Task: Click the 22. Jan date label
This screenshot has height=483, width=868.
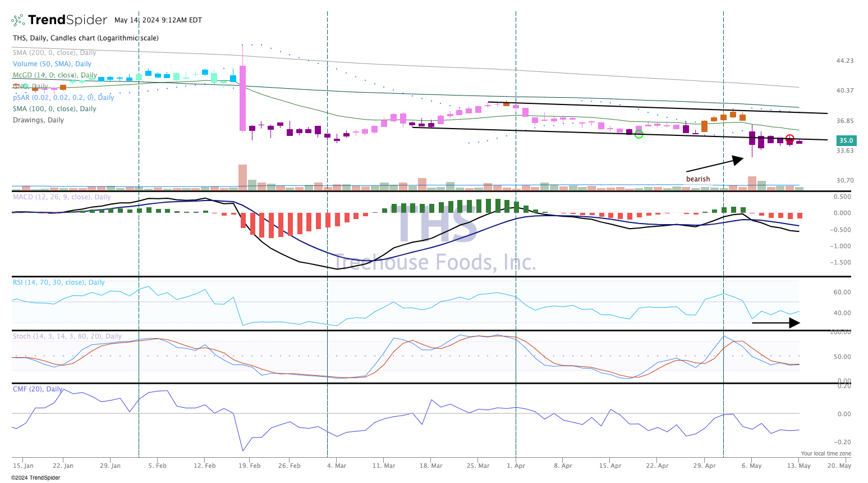Action: pos(63,466)
